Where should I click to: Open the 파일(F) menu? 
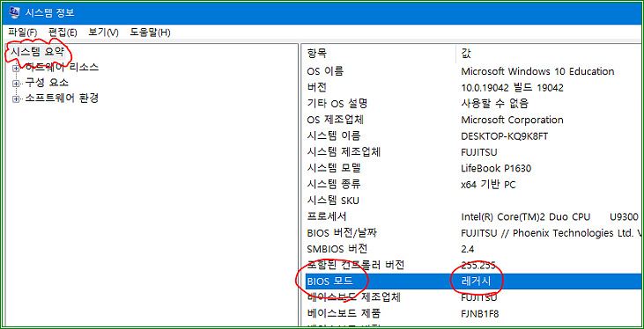pyautogui.click(x=23, y=33)
